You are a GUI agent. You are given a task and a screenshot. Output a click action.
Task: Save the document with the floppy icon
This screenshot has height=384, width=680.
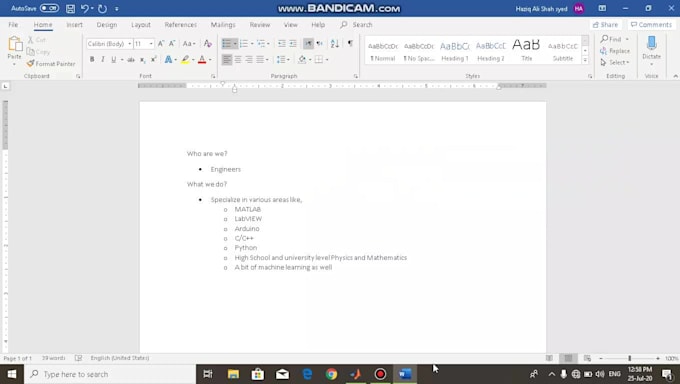pyautogui.click(x=70, y=8)
